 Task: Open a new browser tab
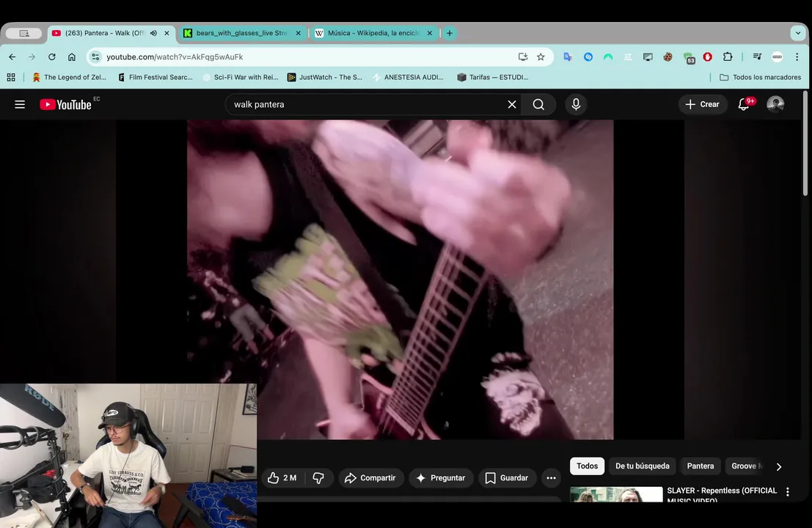(x=450, y=33)
